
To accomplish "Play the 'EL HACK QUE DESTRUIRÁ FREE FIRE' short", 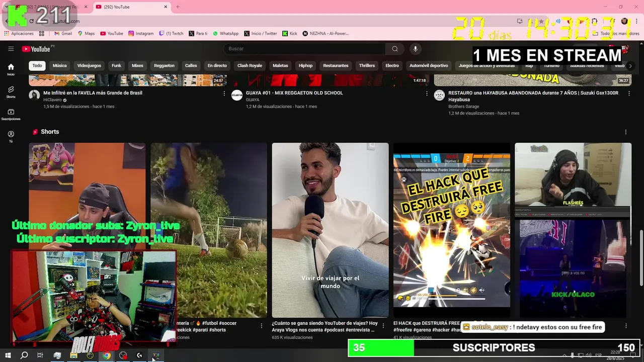I will (x=451, y=230).
